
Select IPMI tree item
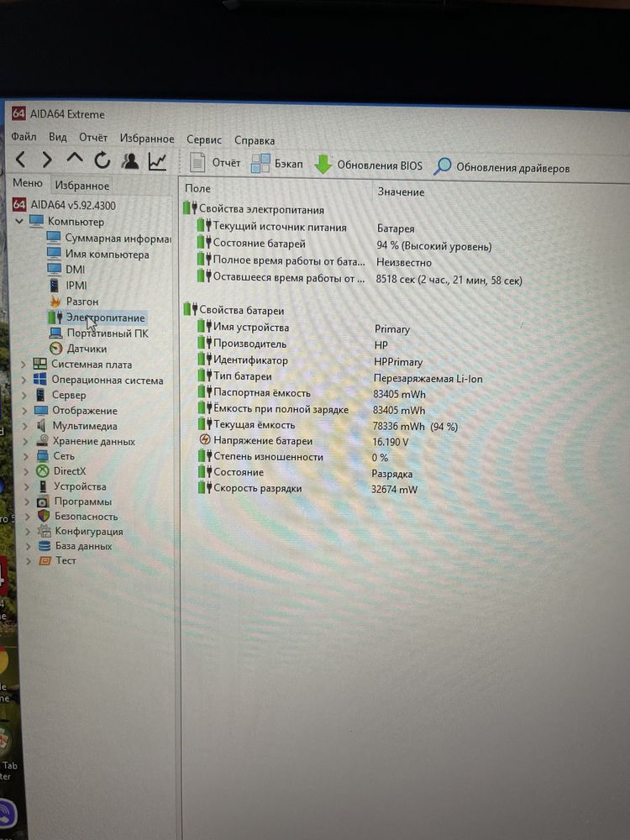pos(67,285)
